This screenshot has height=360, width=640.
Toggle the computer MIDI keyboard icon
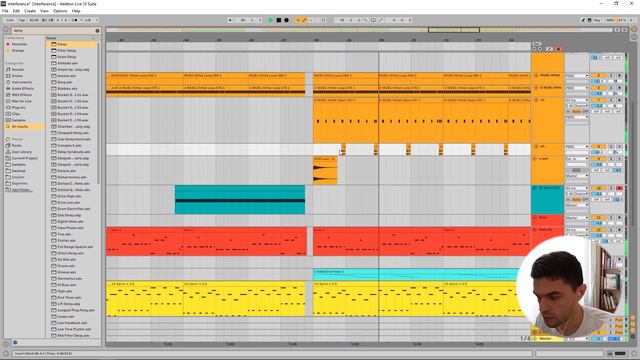click(x=589, y=20)
